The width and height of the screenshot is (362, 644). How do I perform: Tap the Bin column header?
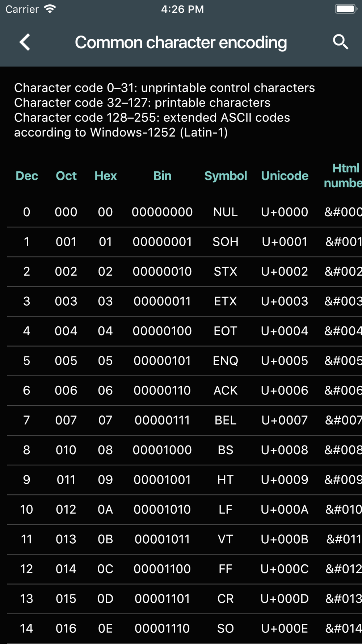[162, 176]
